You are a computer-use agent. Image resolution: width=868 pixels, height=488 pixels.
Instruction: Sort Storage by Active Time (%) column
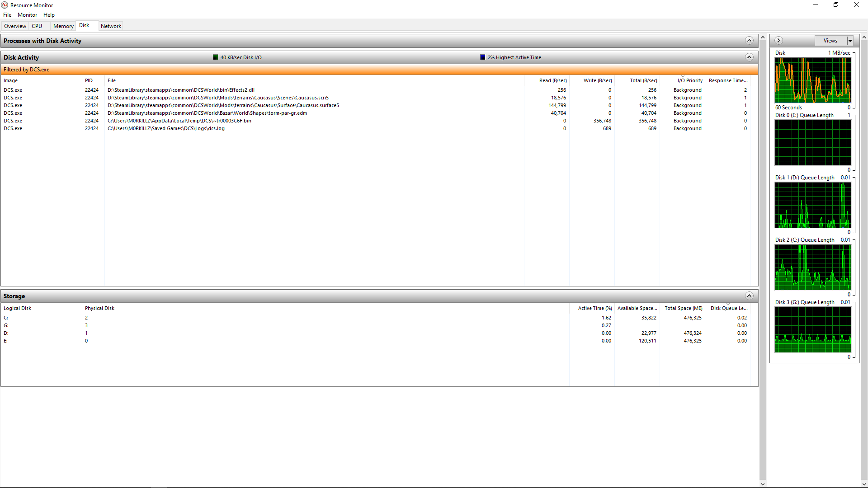click(592, 308)
